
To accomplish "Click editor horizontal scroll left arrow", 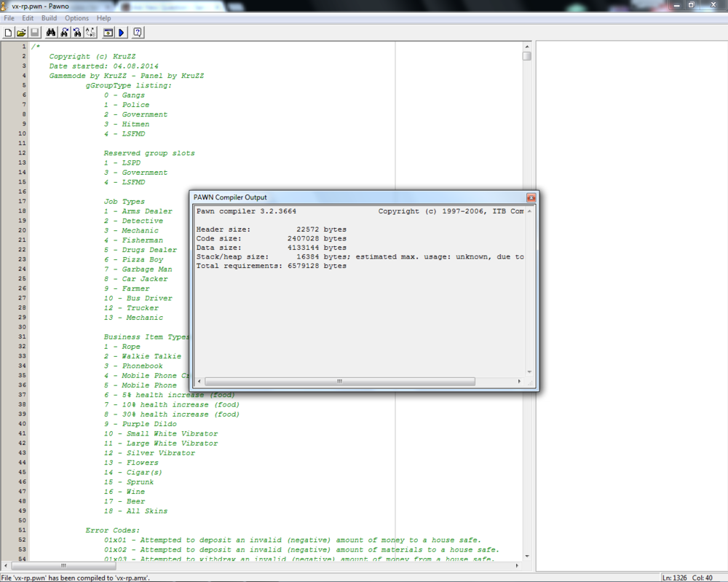I will click(6, 566).
